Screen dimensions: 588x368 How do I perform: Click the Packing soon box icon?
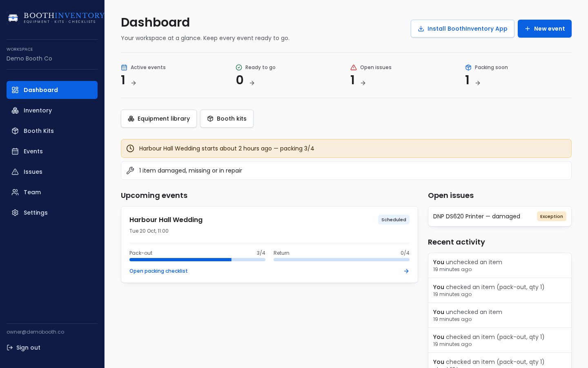point(468,67)
